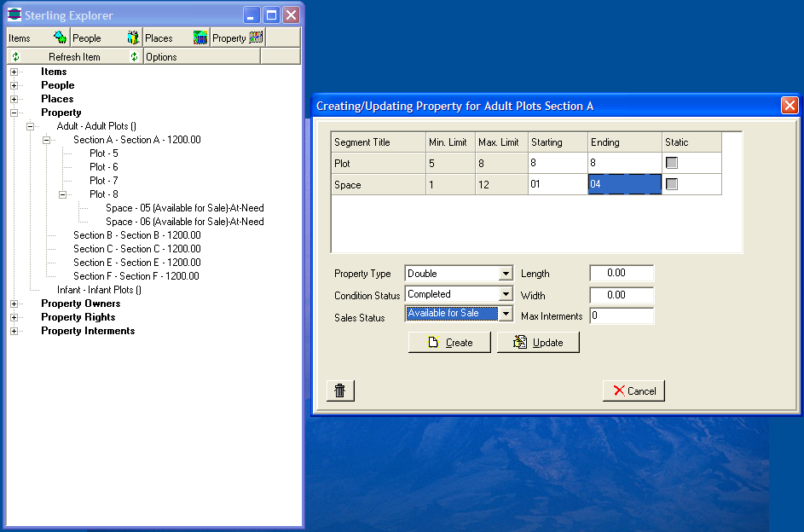The width and height of the screenshot is (804, 532).
Task: Enable the Static checkbox for Space row
Action: pos(672,184)
